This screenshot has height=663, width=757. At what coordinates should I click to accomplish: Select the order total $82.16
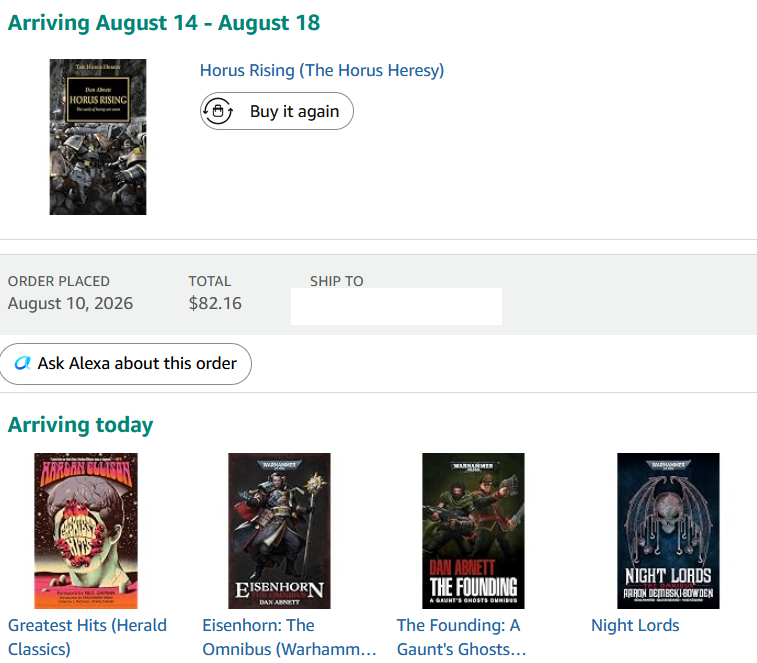(215, 303)
